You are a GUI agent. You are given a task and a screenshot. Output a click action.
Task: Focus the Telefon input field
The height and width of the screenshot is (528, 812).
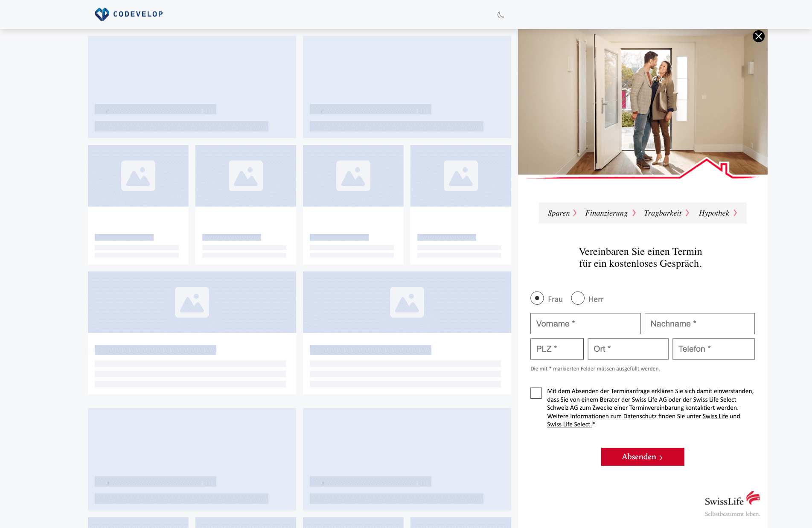point(713,349)
